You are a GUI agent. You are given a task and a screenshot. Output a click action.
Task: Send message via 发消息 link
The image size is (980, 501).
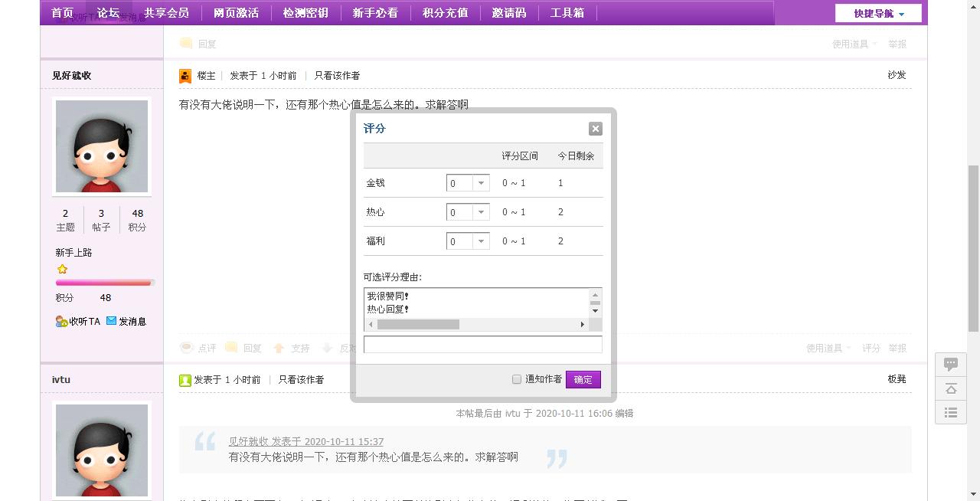(x=132, y=322)
